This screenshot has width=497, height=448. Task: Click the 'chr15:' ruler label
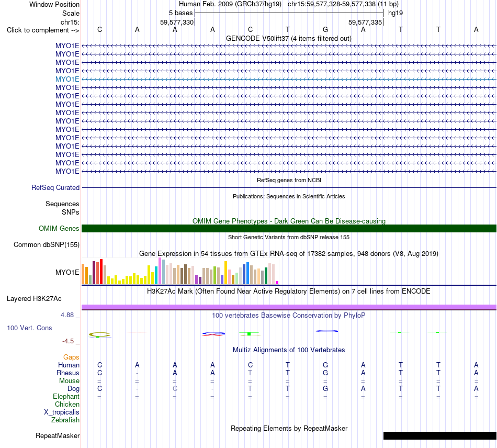(x=70, y=22)
